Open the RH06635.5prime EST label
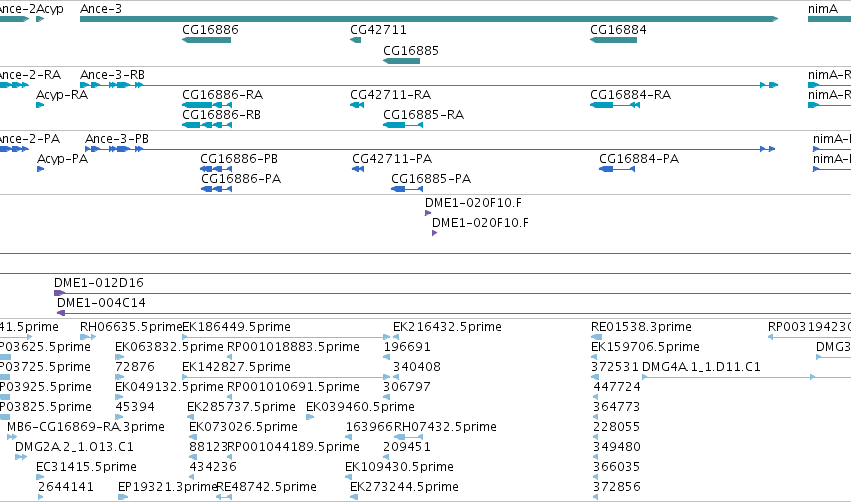 (x=131, y=327)
